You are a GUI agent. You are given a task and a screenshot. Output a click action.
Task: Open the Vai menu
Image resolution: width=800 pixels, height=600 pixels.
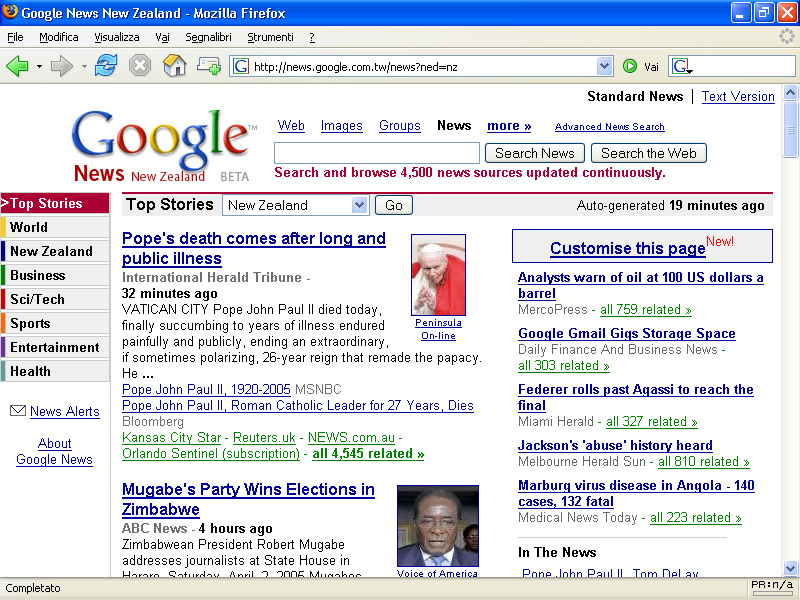pos(162,37)
